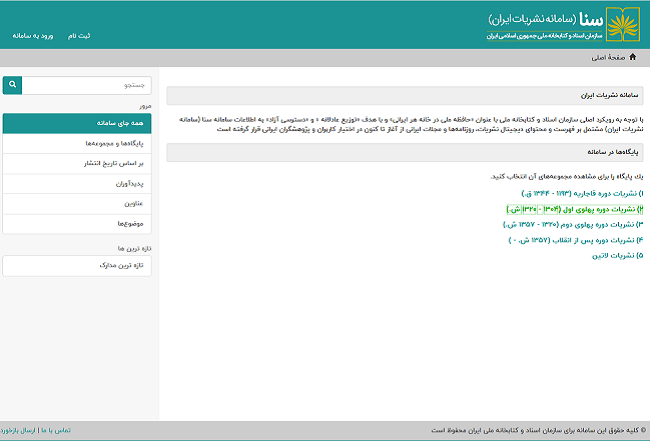This screenshot has width=650, height=441.
Task: Browse by موضوع‌ها subjects
Action: click(x=77, y=224)
